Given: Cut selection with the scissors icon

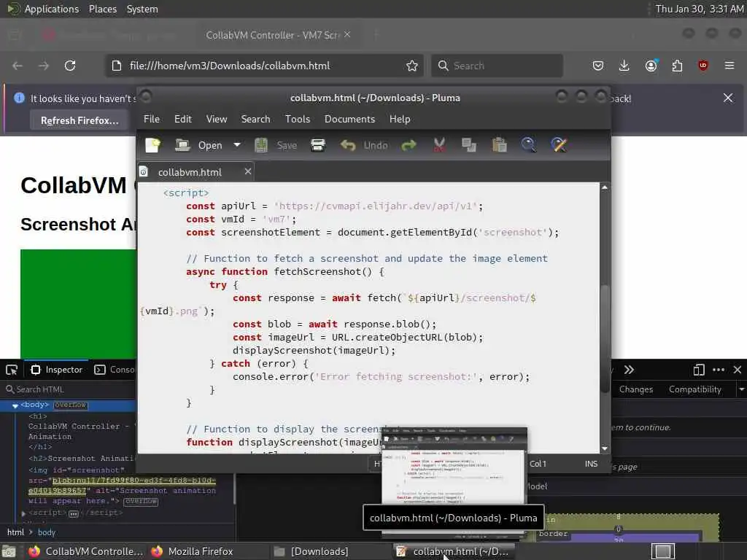Looking at the screenshot, I should tap(439, 145).
